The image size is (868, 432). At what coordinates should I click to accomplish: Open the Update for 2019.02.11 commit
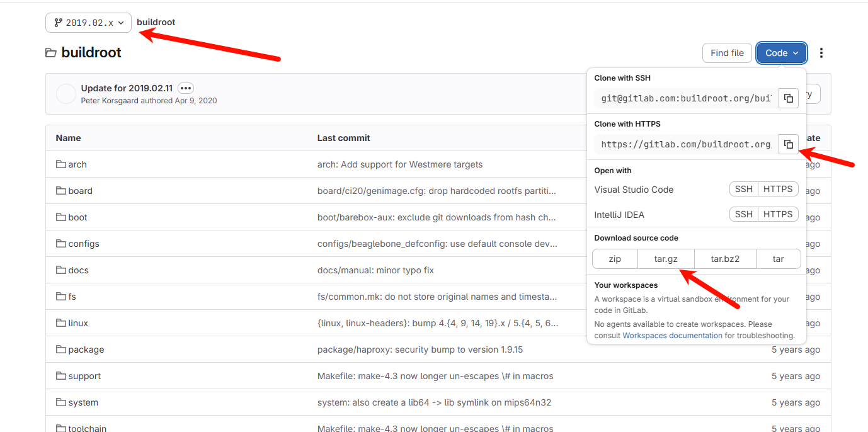(127, 88)
